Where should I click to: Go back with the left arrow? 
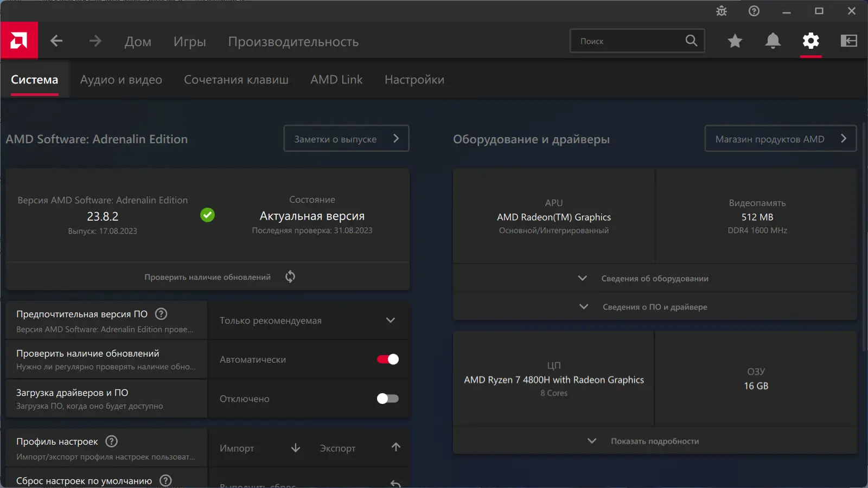[x=56, y=41]
